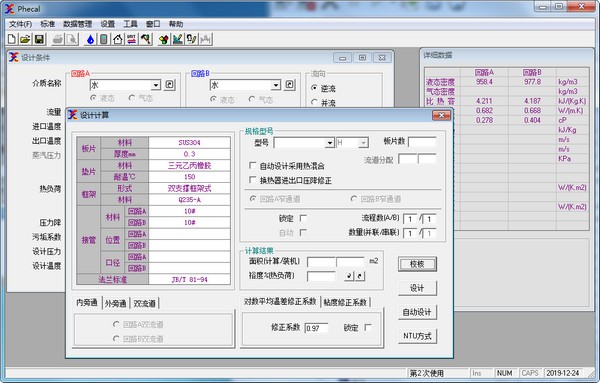Open the unit conversion toolbar icon
This screenshot has height=383, width=600.
coord(132,39)
